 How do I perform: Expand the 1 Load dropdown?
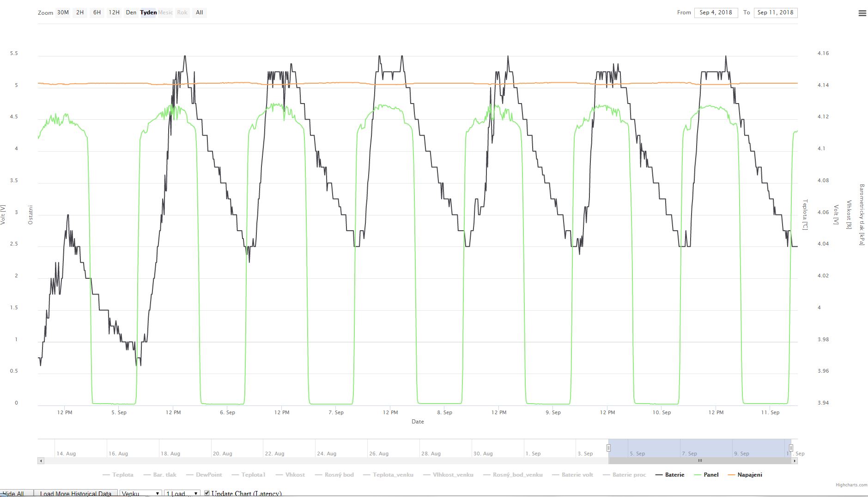(x=182, y=493)
